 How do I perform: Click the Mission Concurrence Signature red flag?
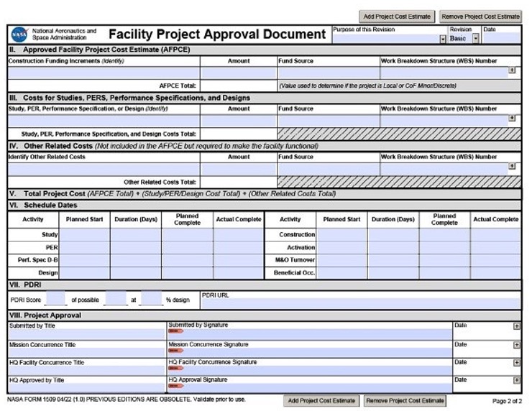pyautogui.click(x=176, y=350)
